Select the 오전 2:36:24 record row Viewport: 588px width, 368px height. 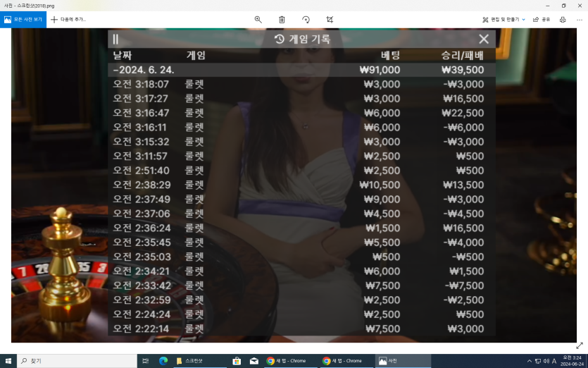[x=301, y=228]
